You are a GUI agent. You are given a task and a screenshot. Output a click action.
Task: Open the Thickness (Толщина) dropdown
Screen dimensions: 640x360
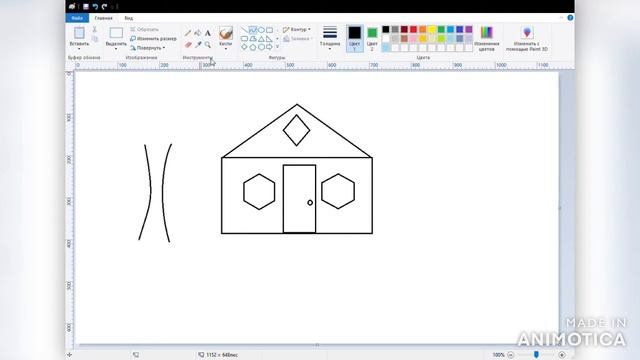pyautogui.click(x=330, y=38)
